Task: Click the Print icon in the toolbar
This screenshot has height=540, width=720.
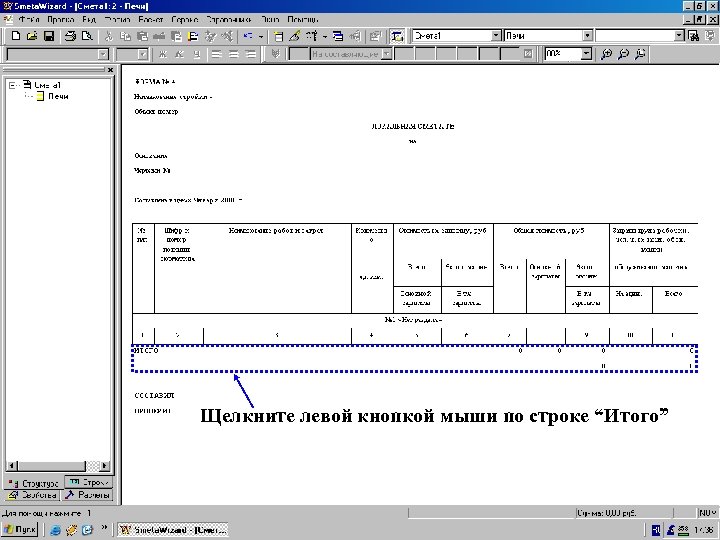Action: (70, 36)
